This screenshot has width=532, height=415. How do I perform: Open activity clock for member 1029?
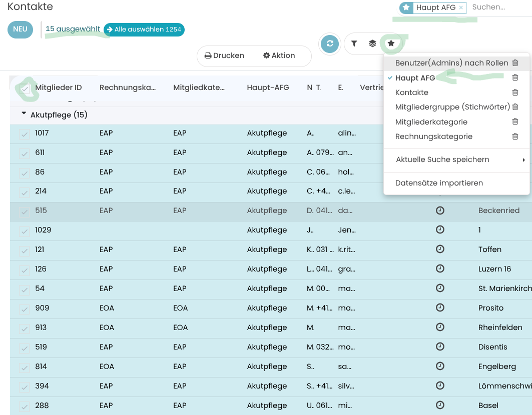(x=440, y=230)
